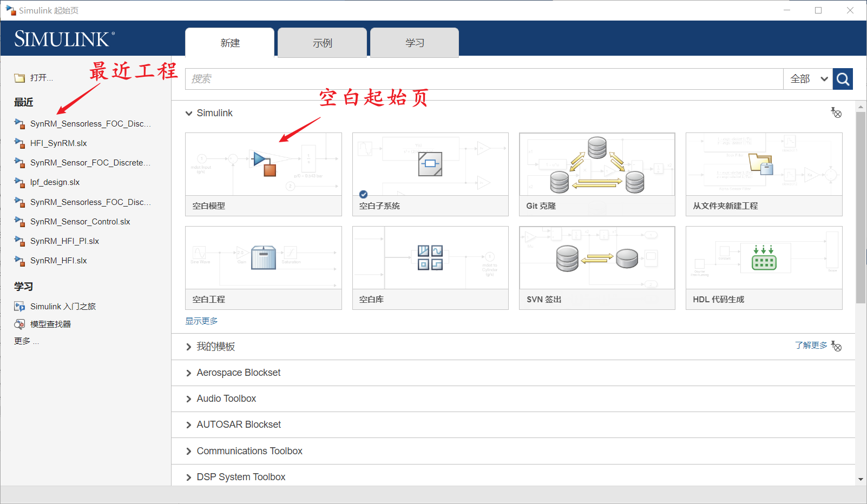Click the blank library (空白库) icon
This screenshot has height=504, width=867.
430,257
